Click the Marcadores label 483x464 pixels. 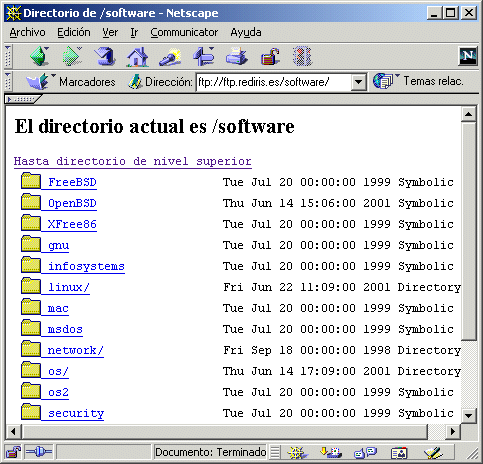tap(87, 82)
